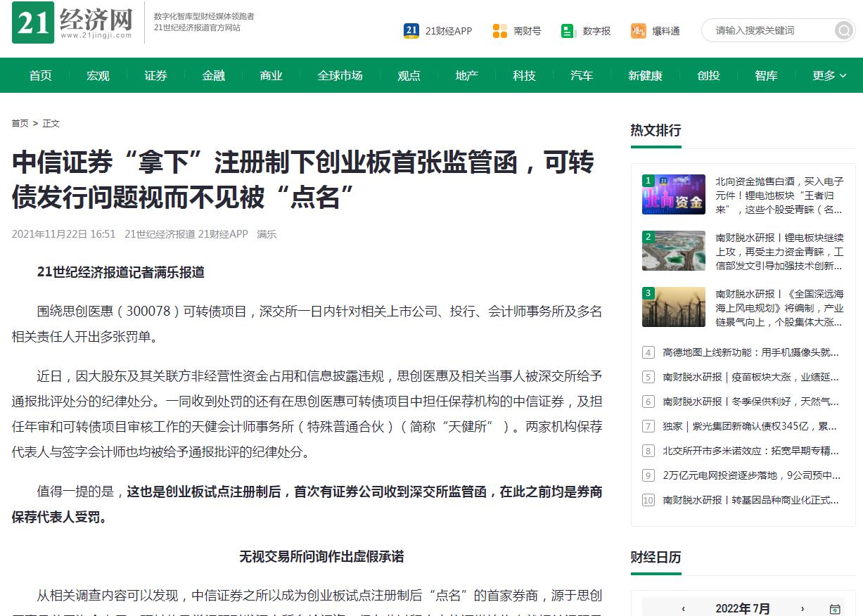Click the source 21世纪经济报道 21财经APP
Screen dimensions: 863x616
(186, 234)
